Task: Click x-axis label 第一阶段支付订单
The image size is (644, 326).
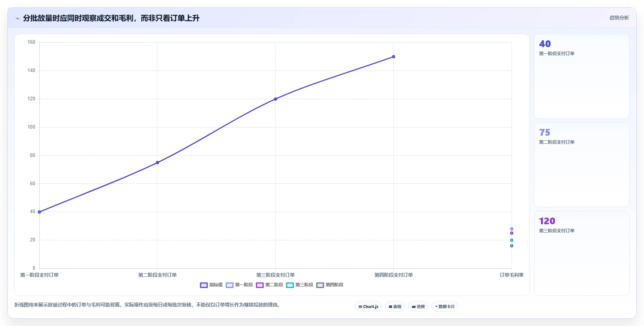Action: click(39, 275)
